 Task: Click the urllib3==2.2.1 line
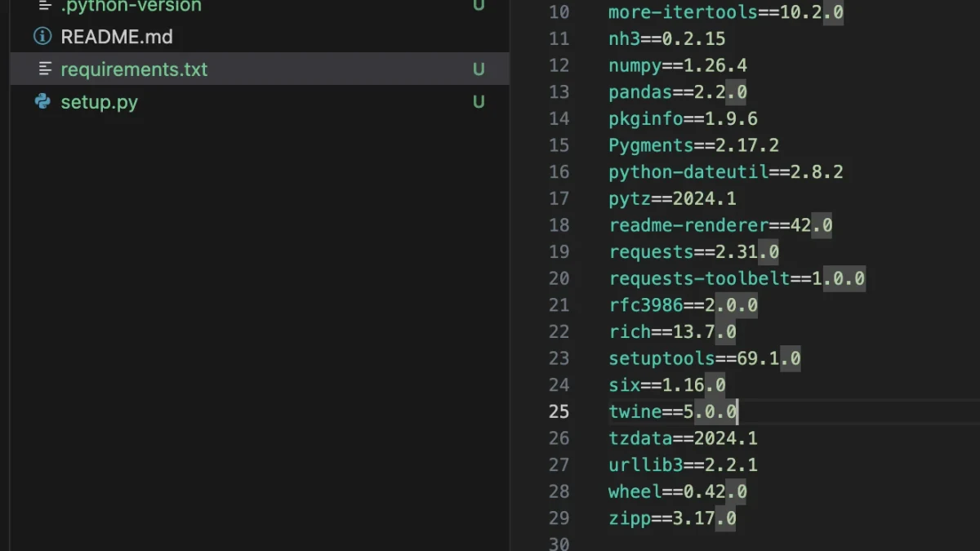[683, 464]
